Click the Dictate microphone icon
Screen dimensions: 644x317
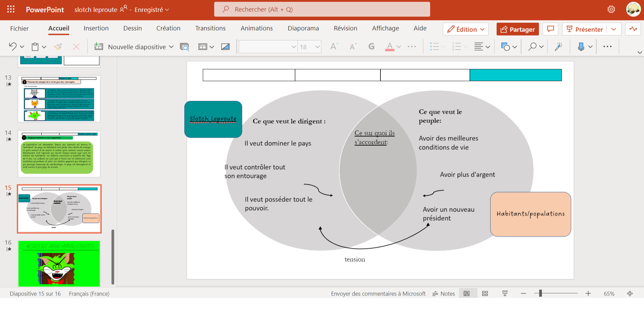click(x=581, y=47)
